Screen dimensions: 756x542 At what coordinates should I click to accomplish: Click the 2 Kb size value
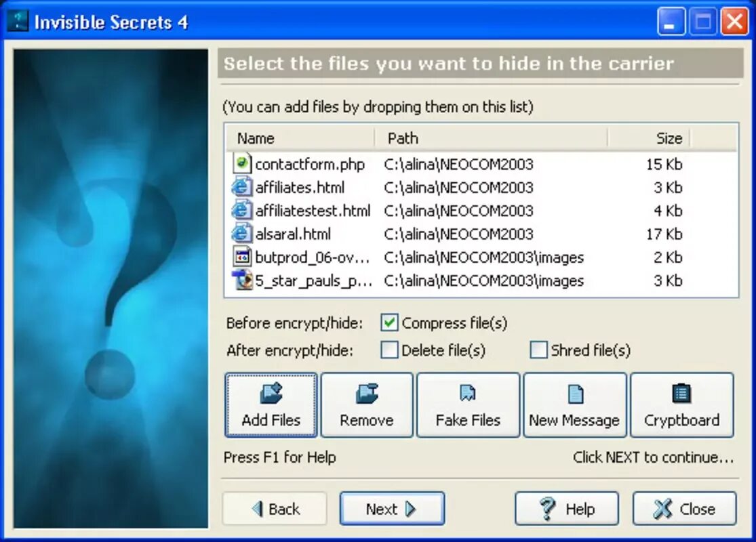pos(669,257)
